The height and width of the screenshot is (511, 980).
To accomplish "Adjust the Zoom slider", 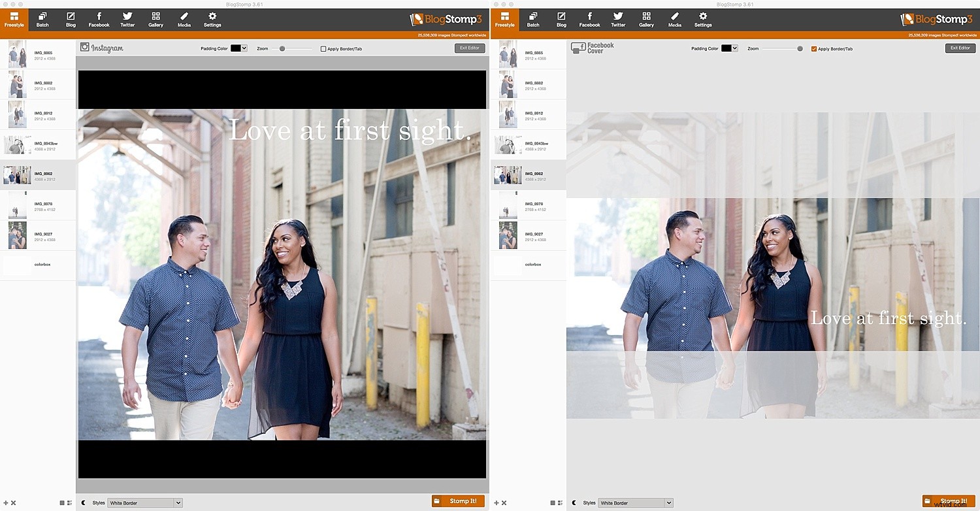I will (x=284, y=48).
